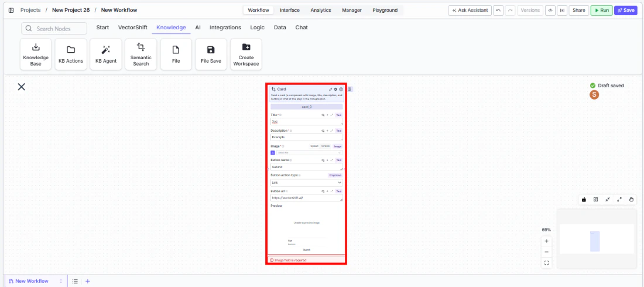Click the Search Nodes field
This screenshot has height=287, width=644.
click(x=54, y=28)
